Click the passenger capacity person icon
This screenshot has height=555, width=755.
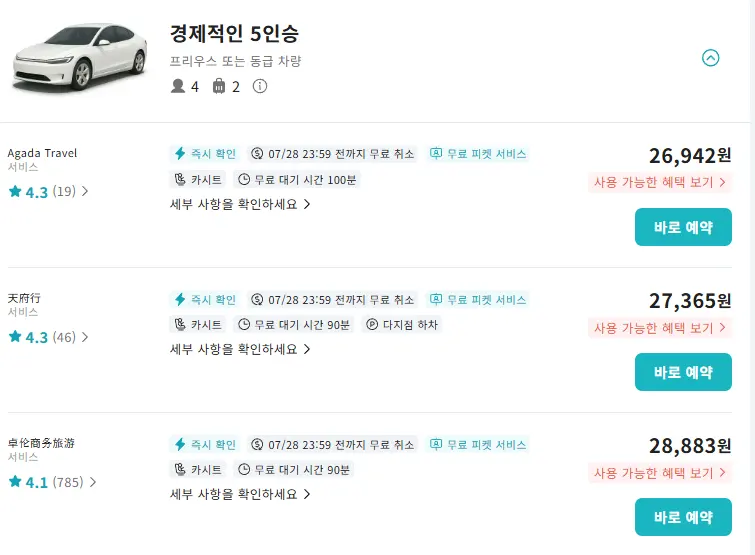pyautogui.click(x=178, y=86)
